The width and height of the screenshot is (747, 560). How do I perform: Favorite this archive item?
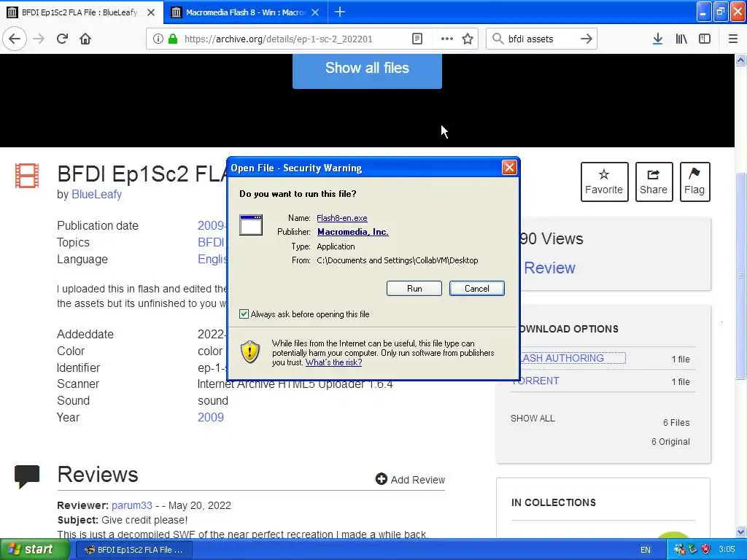(604, 182)
